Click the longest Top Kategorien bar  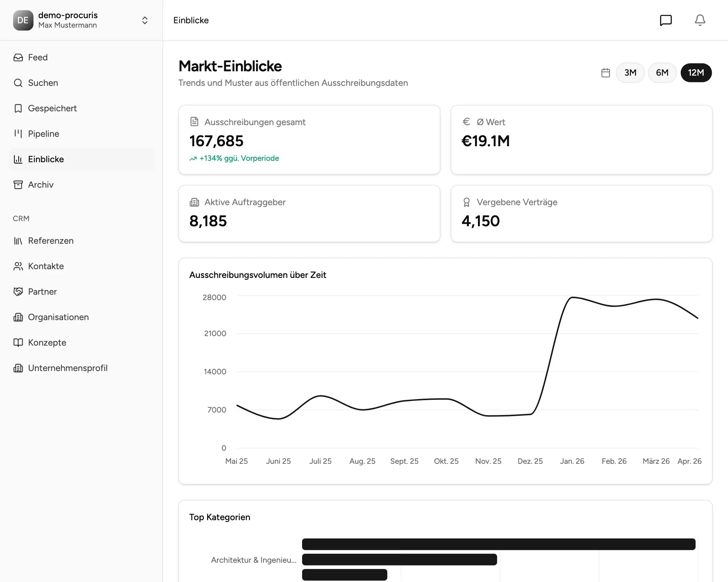click(x=499, y=544)
